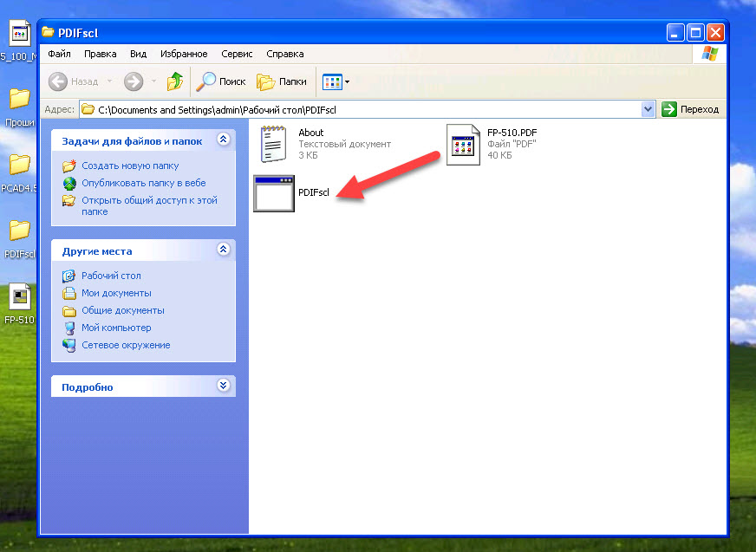Open the Правка menu
This screenshot has width=756, height=552.
tap(101, 54)
